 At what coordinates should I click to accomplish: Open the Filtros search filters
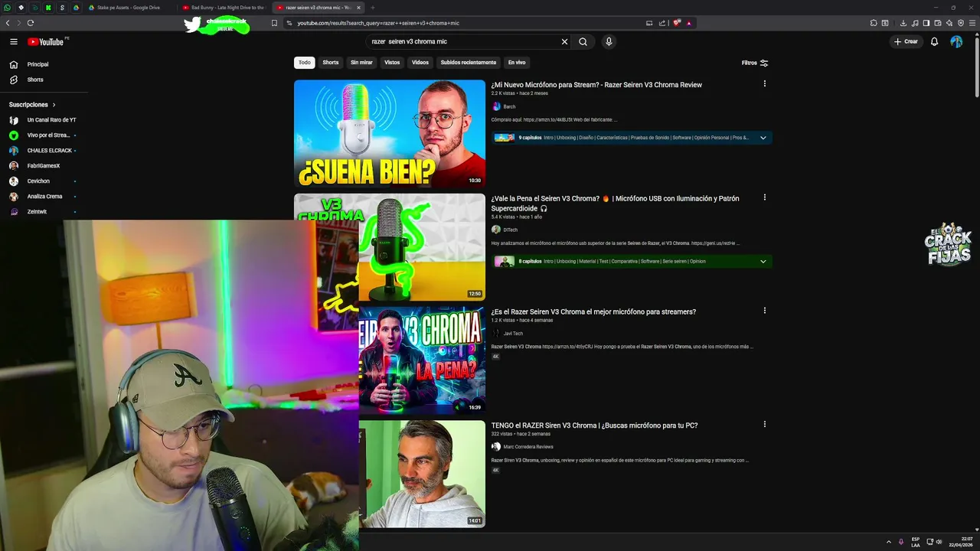[x=755, y=63]
